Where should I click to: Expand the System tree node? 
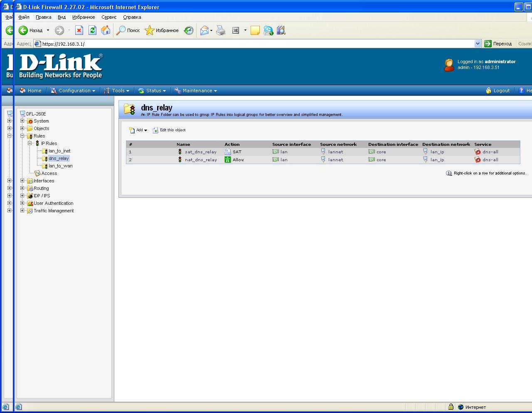[22, 121]
